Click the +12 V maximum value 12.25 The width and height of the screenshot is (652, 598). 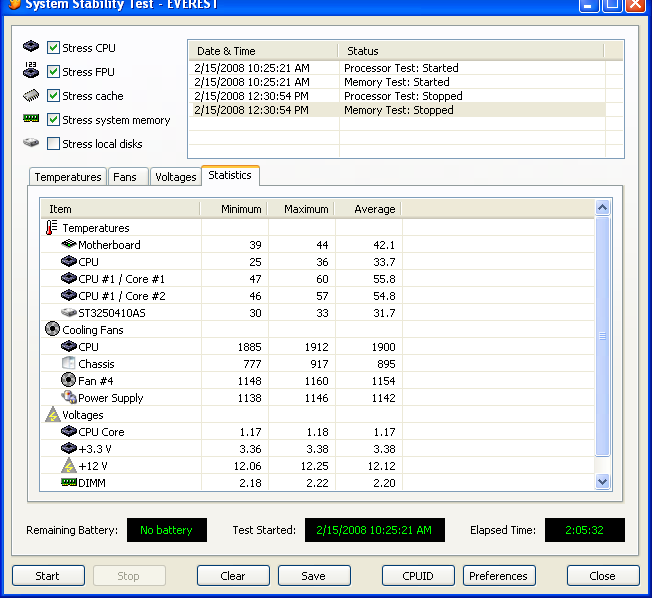[x=314, y=466]
